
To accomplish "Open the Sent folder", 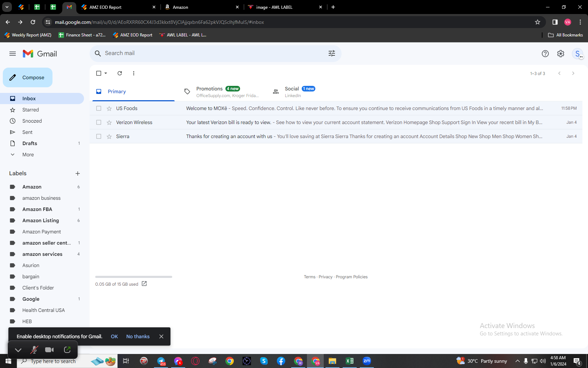I will (42, 132).
